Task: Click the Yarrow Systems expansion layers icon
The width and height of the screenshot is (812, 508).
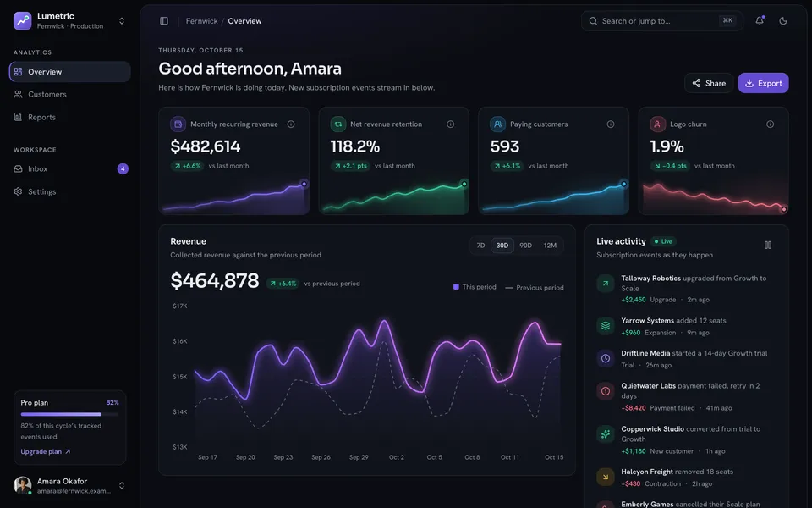Action: point(606,325)
